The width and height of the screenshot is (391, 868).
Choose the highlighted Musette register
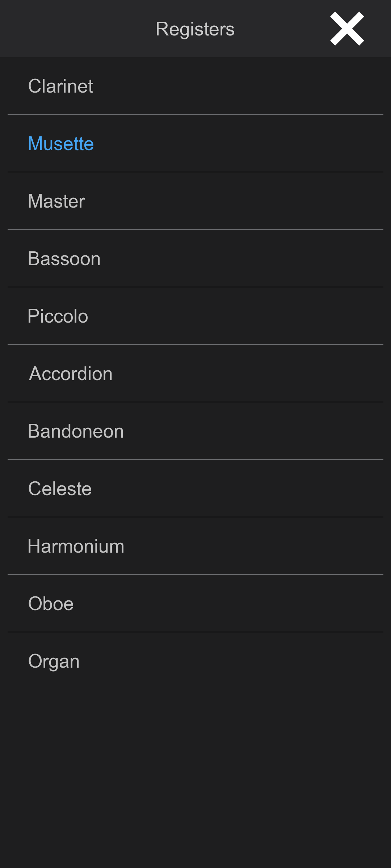[61, 144]
